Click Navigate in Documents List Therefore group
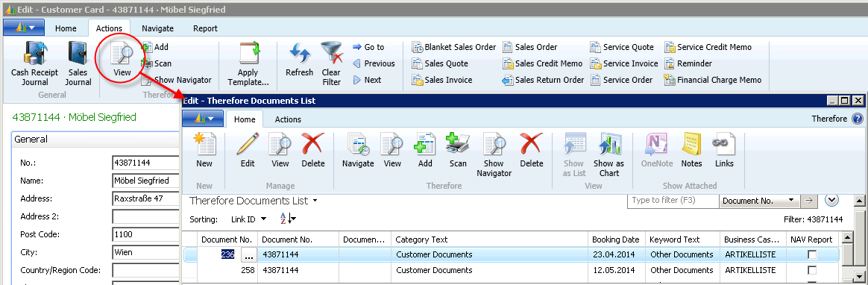The width and height of the screenshot is (868, 285). [358, 150]
